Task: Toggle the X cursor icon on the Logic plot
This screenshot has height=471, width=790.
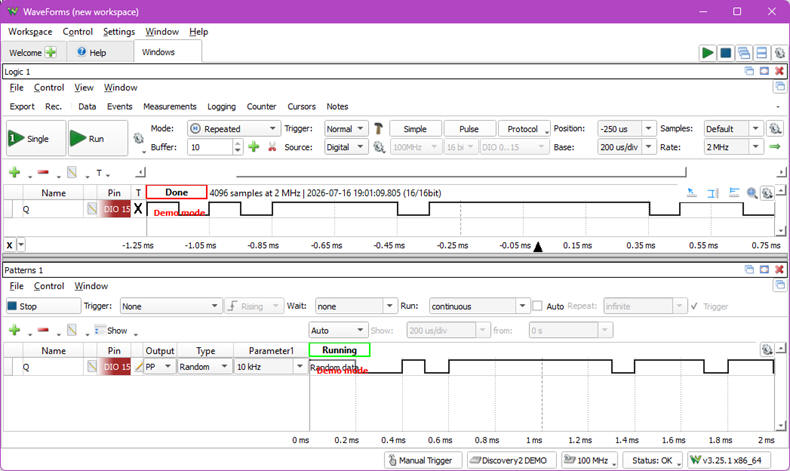Action: pyautogui.click(x=712, y=192)
